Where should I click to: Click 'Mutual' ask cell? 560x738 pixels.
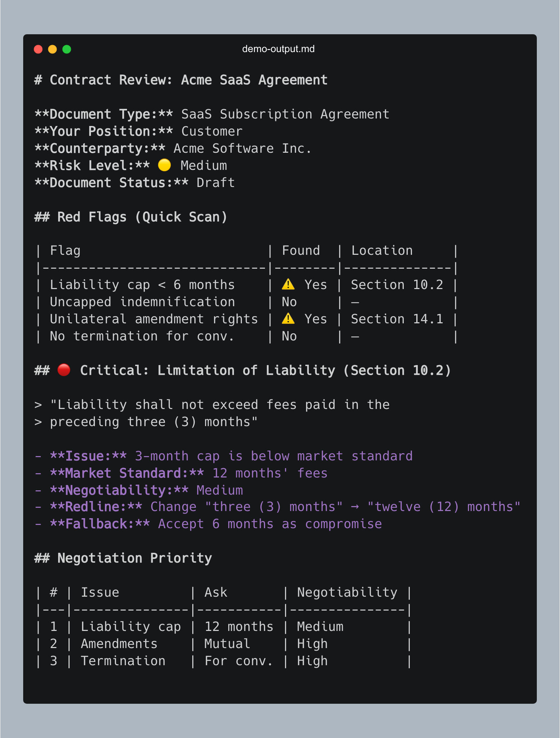(227, 644)
